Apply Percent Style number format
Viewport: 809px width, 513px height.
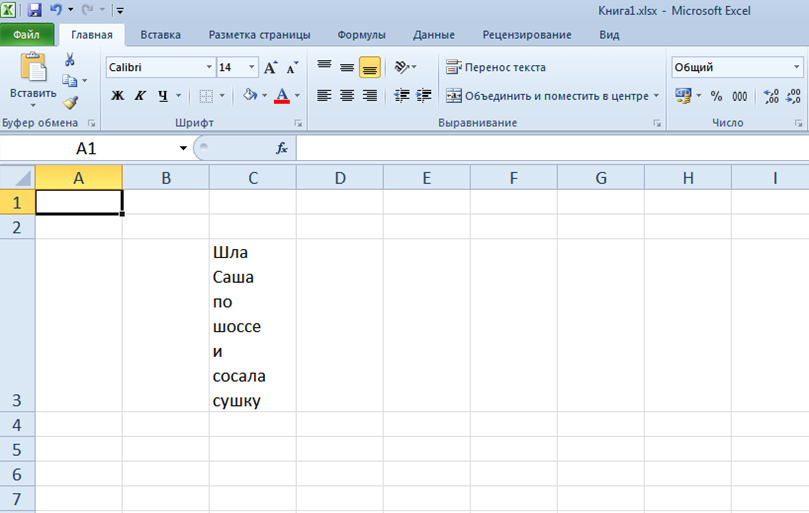[716, 96]
